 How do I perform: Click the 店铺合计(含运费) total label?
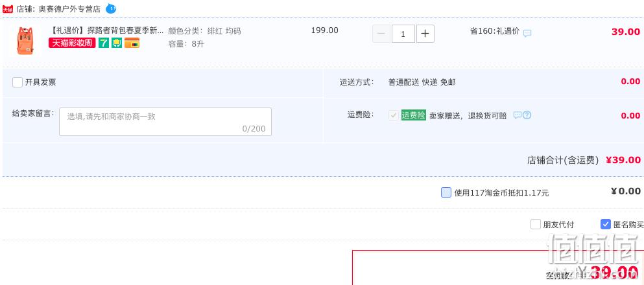(563, 161)
